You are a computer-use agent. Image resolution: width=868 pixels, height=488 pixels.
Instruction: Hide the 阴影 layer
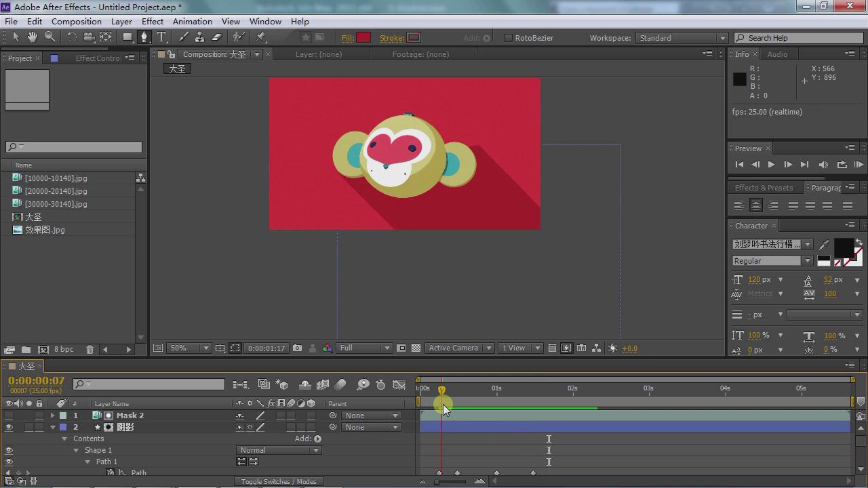point(9,427)
